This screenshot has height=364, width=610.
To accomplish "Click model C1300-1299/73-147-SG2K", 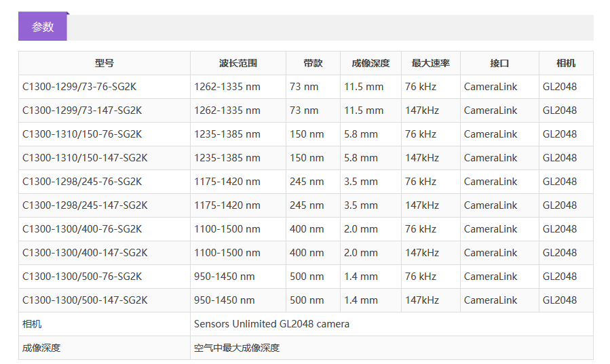I will [x=85, y=110].
